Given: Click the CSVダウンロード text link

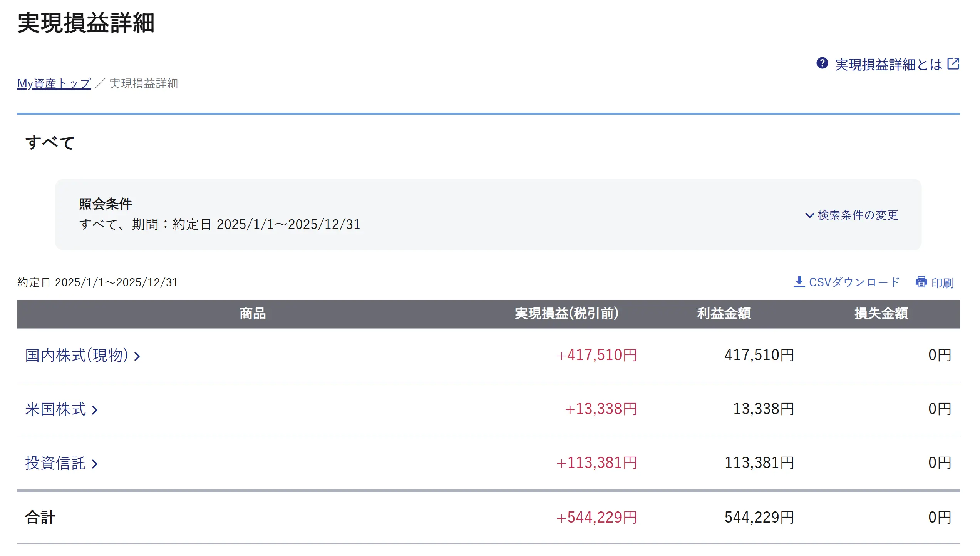Looking at the screenshot, I should 854,282.
